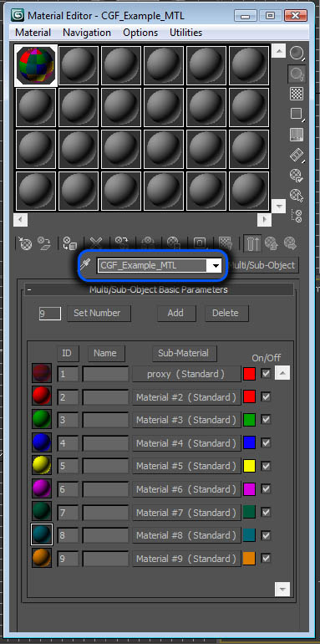Click sample slots scroll down arrow
The height and width of the screenshot is (644, 320).
(x=278, y=206)
